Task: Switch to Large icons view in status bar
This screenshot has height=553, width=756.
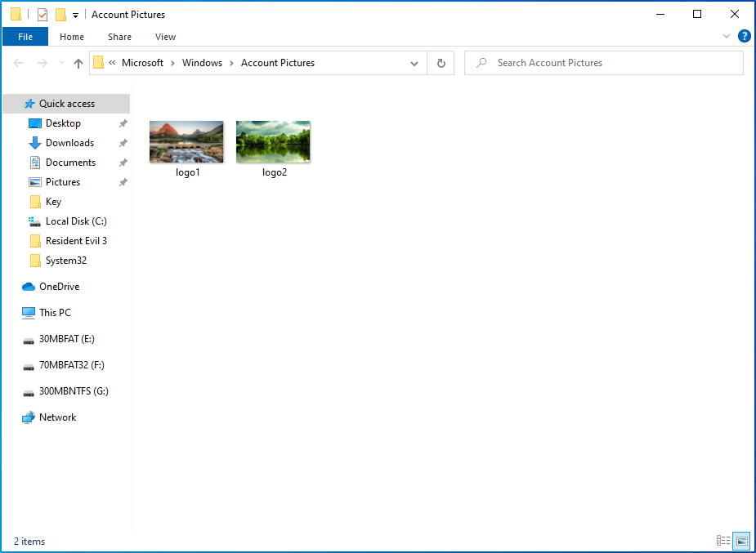Action: pyautogui.click(x=741, y=541)
